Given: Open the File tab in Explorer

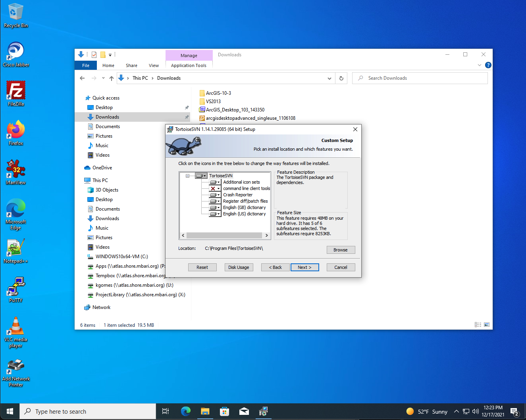Looking at the screenshot, I should (x=86, y=65).
